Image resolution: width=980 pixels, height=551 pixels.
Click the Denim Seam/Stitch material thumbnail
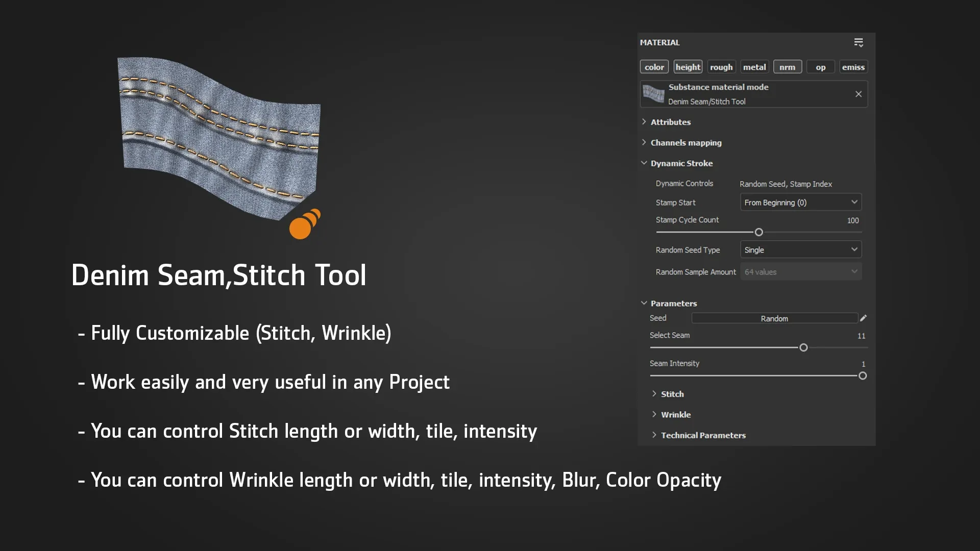(x=653, y=94)
